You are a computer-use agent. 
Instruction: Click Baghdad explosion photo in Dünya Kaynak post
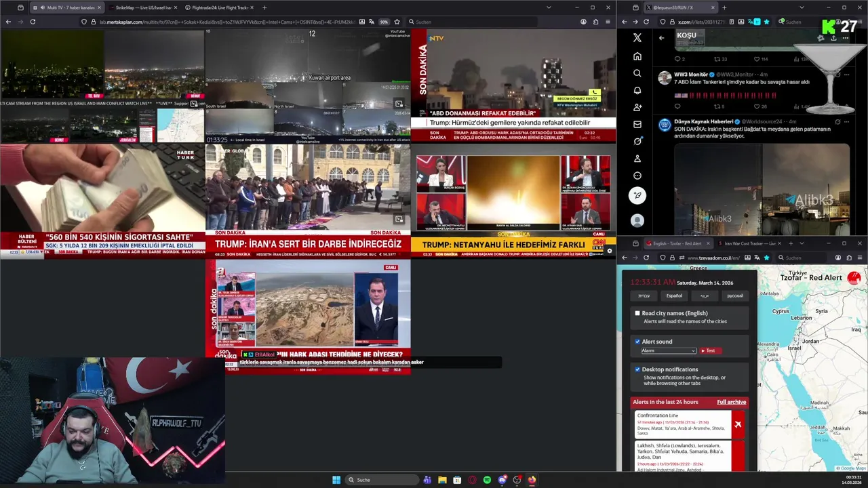(x=762, y=189)
